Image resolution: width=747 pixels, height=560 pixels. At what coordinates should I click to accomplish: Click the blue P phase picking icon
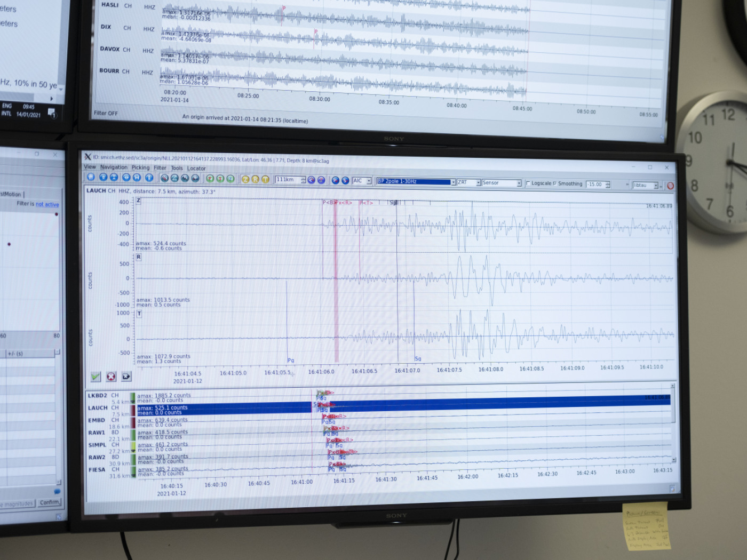[335, 180]
